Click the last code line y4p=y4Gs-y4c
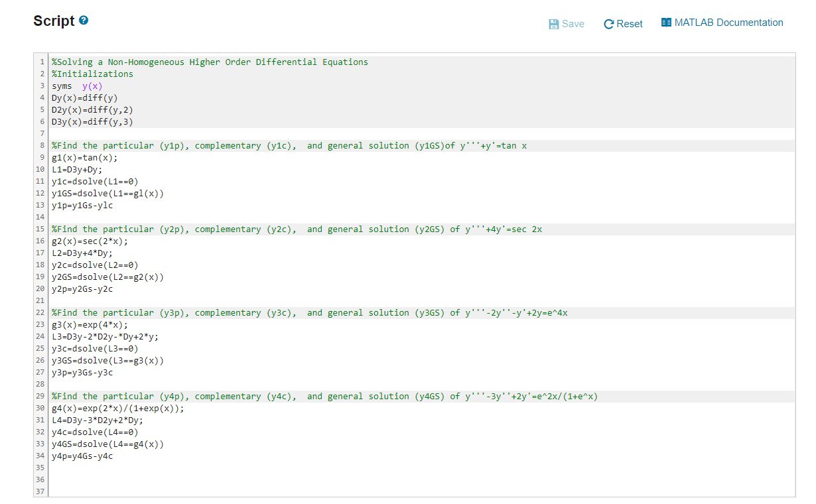Viewport: 816px width, 504px height. coord(82,456)
